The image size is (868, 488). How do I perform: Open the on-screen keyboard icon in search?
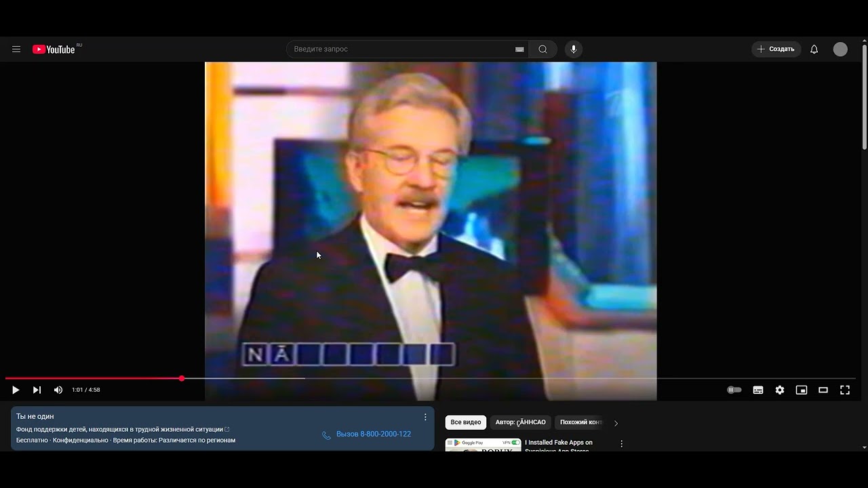(519, 49)
